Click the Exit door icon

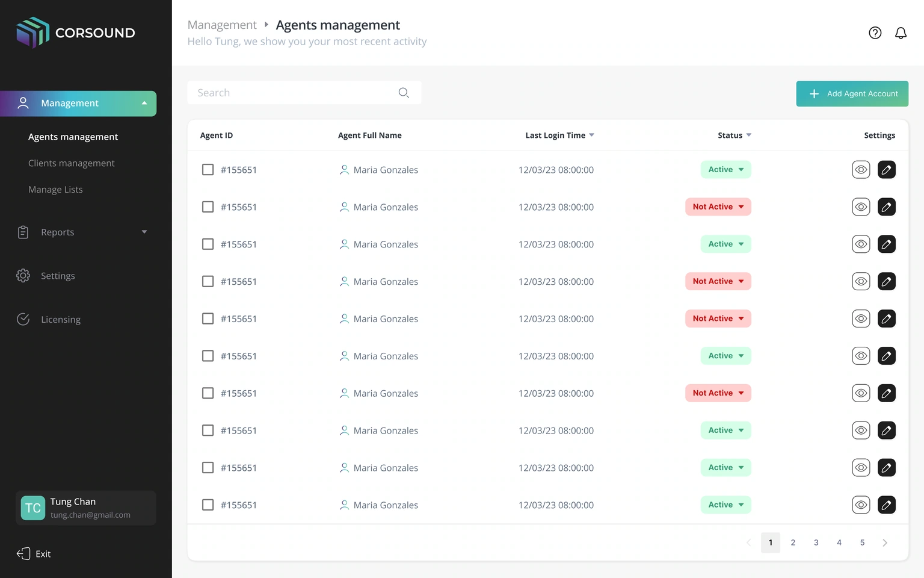pos(23,554)
